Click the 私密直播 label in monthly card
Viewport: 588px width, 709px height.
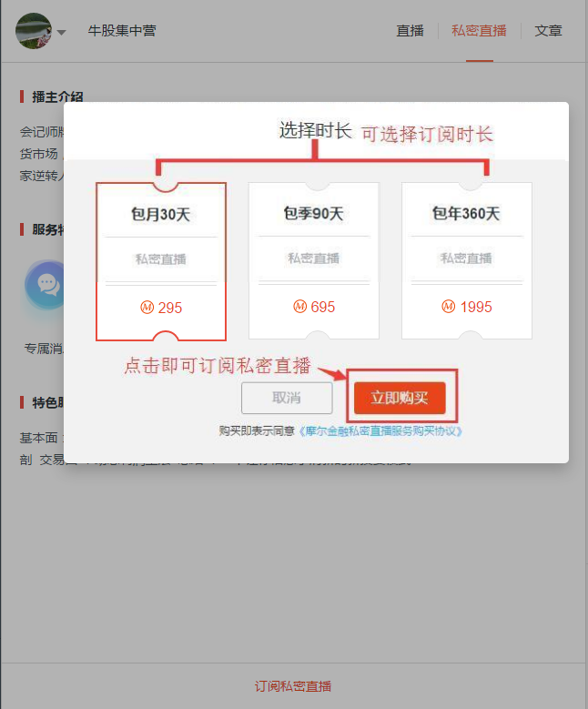pyautogui.click(x=161, y=259)
